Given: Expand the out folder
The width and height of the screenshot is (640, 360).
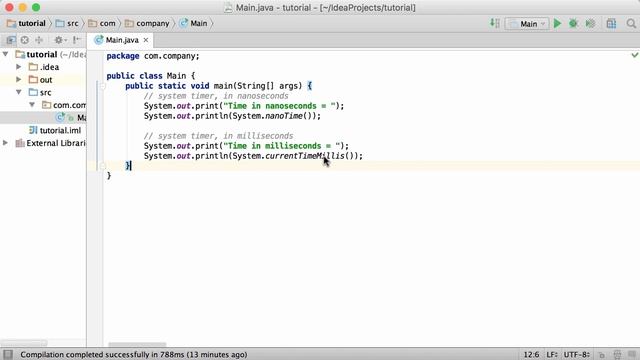Looking at the screenshot, I should tap(19, 79).
